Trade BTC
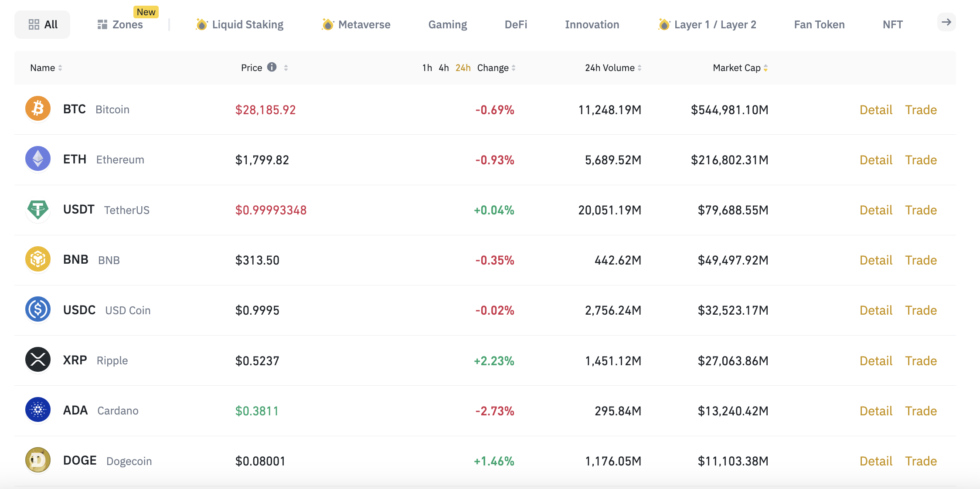Screen dimensions: 980x489 click(921, 110)
